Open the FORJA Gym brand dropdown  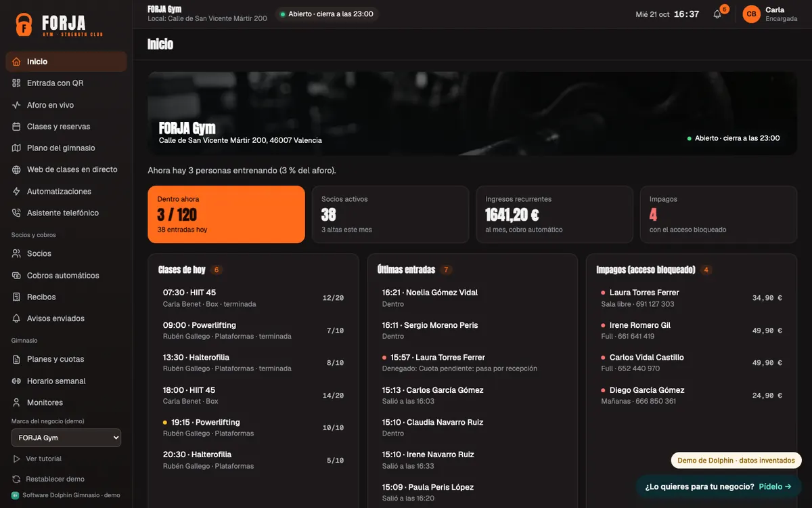tap(66, 438)
